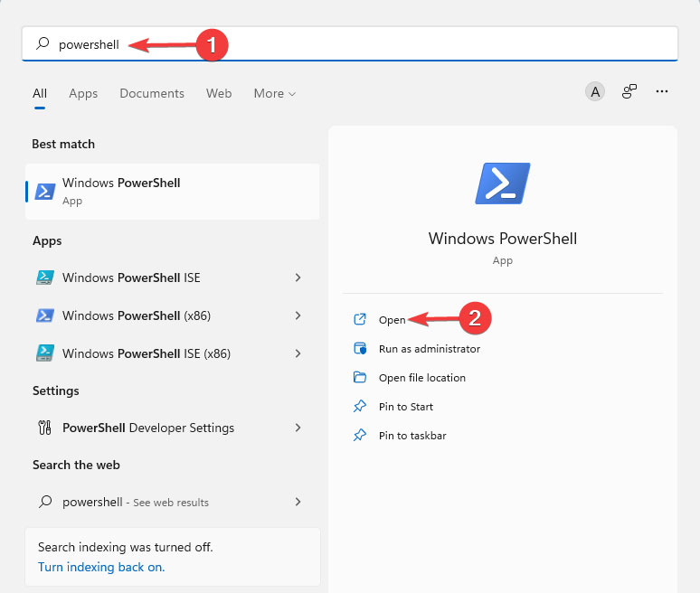The image size is (700, 593).
Task: Choose Run as administrator
Action: coord(430,349)
